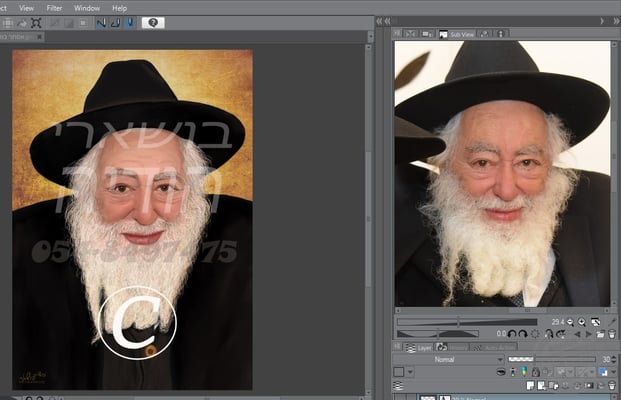Create a layer mask
The width and height of the screenshot is (621, 400).
589,386
